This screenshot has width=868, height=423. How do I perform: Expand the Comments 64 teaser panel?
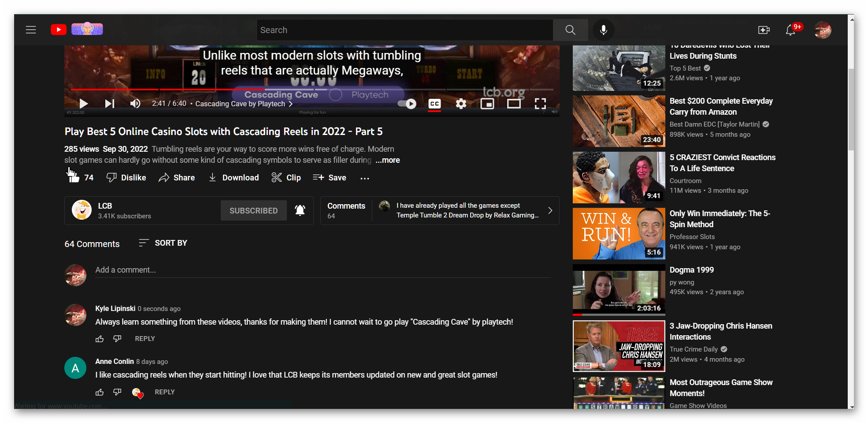point(440,210)
